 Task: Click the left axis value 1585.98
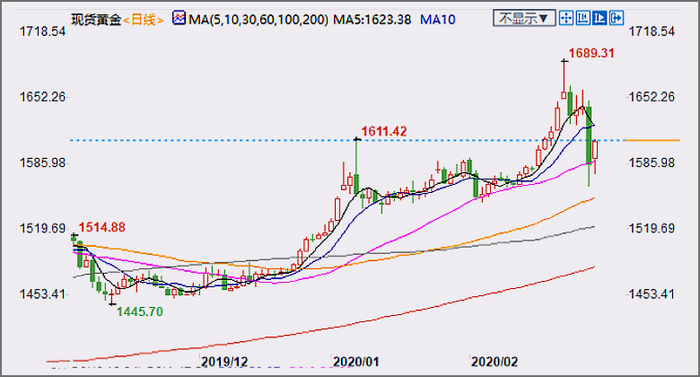(42, 163)
